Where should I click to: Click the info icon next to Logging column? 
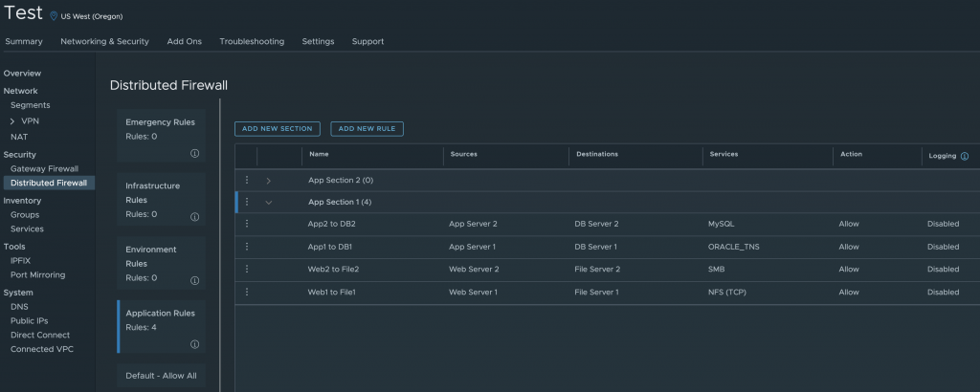point(964,156)
